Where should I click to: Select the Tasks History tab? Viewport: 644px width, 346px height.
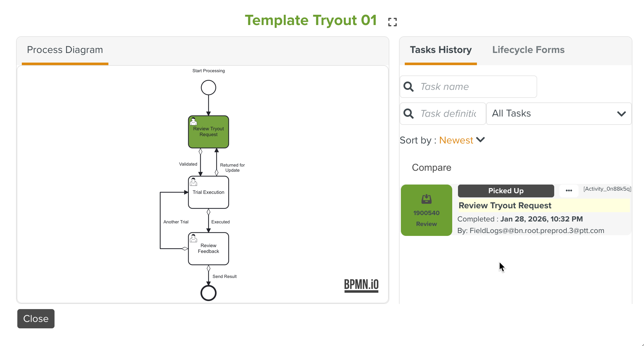tap(441, 50)
